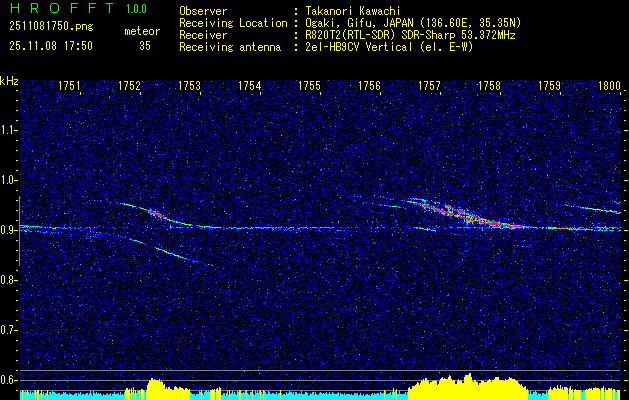Click the 0.9 kHz axis label
Viewport: 629px width, 400px height.
point(8,230)
